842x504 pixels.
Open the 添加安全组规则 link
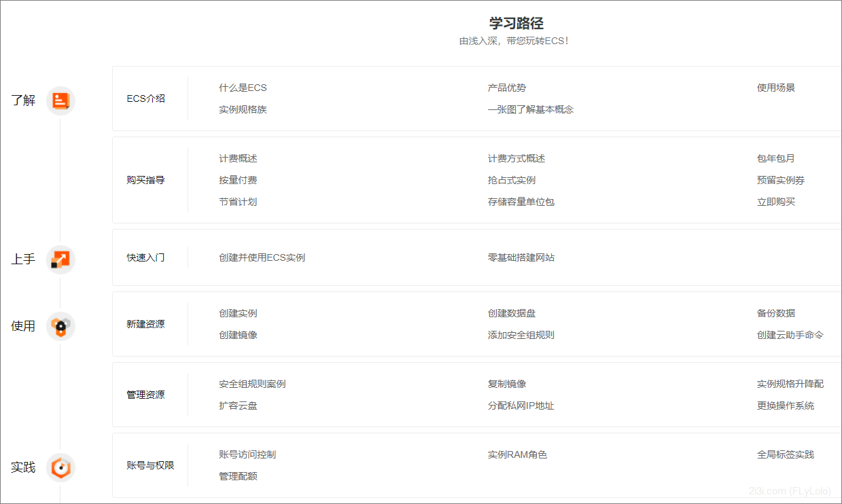pos(521,335)
